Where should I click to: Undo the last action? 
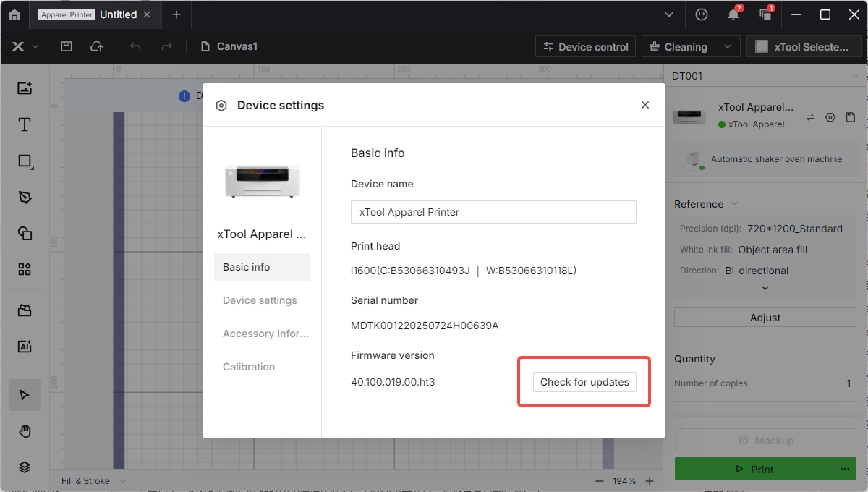135,46
